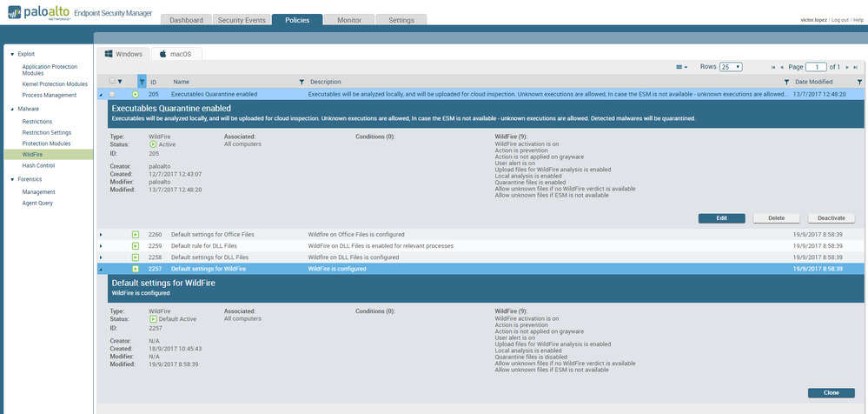Tick the select-all checkbox in table header
The width and height of the screenshot is (868, 414).
tap(111, 82)
